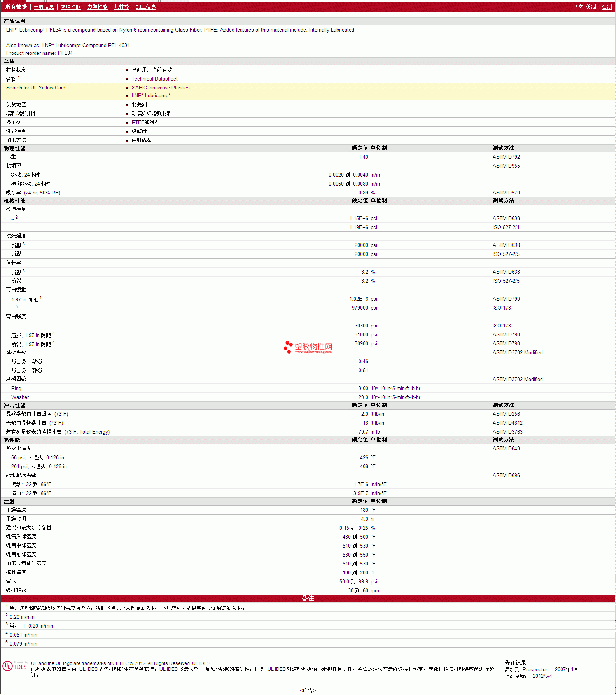Click ASTM D3763 test method
Image resolution: width=616 pixels, height=695 pixels.
507,432
